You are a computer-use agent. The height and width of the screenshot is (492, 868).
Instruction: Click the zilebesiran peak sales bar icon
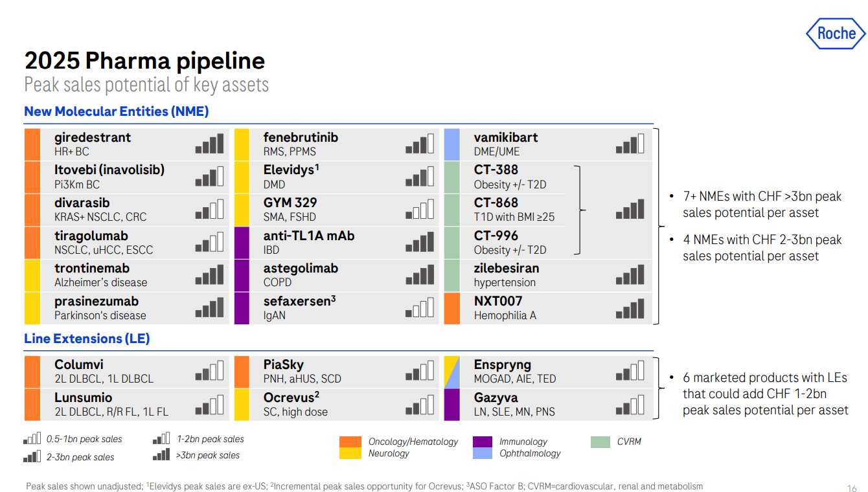tap(630, 274)
